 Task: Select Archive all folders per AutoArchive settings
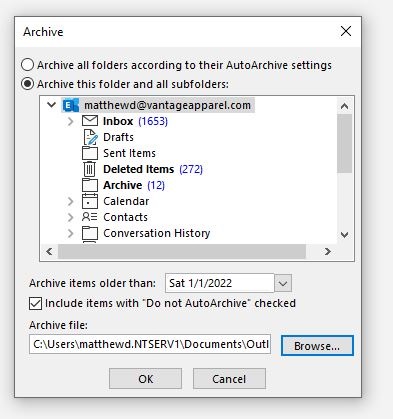click(27, 65)
